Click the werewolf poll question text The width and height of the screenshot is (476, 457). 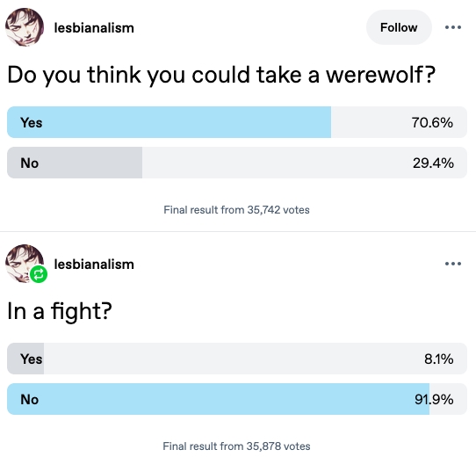pos(221,75)
